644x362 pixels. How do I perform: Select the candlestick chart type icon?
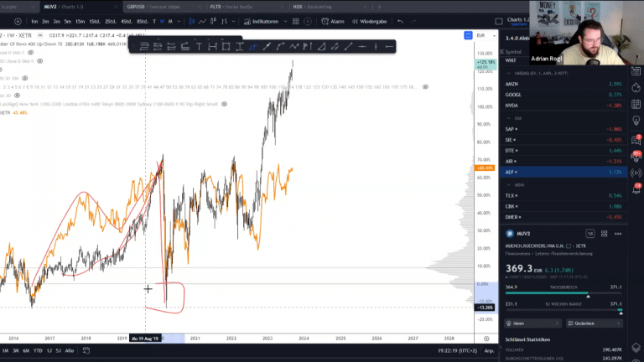tap(192, 21)
